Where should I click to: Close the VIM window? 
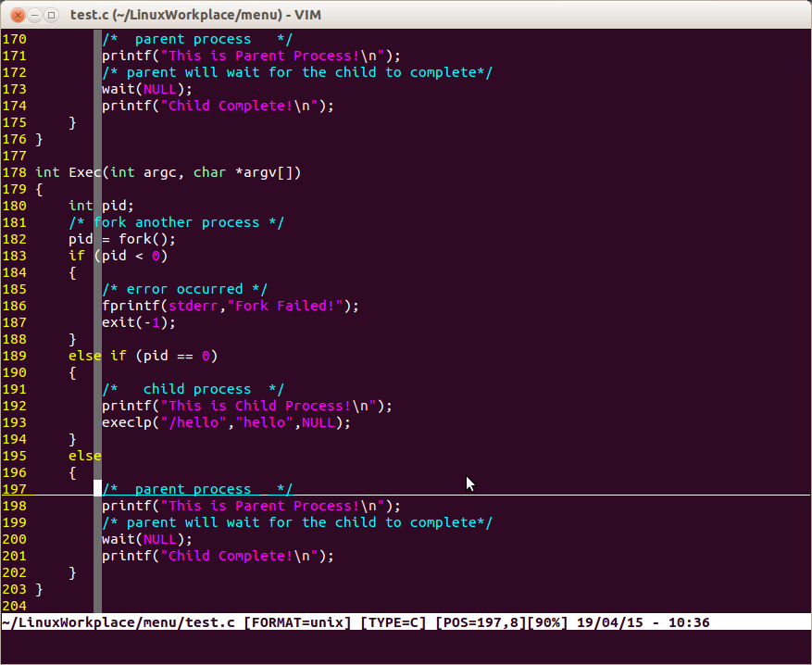(14, 15)
